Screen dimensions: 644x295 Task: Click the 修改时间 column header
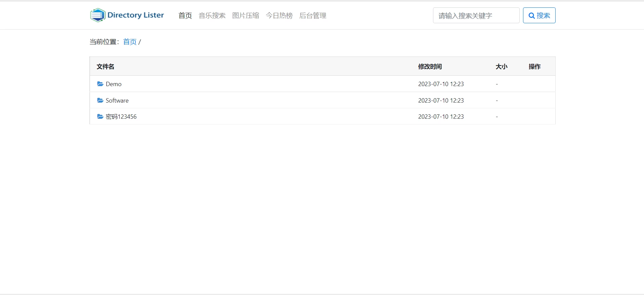(x=430, y=67)
